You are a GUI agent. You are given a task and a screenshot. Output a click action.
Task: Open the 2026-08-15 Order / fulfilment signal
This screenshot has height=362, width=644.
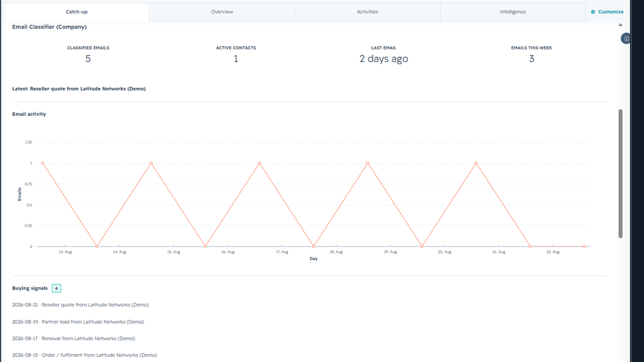point(85,355)
